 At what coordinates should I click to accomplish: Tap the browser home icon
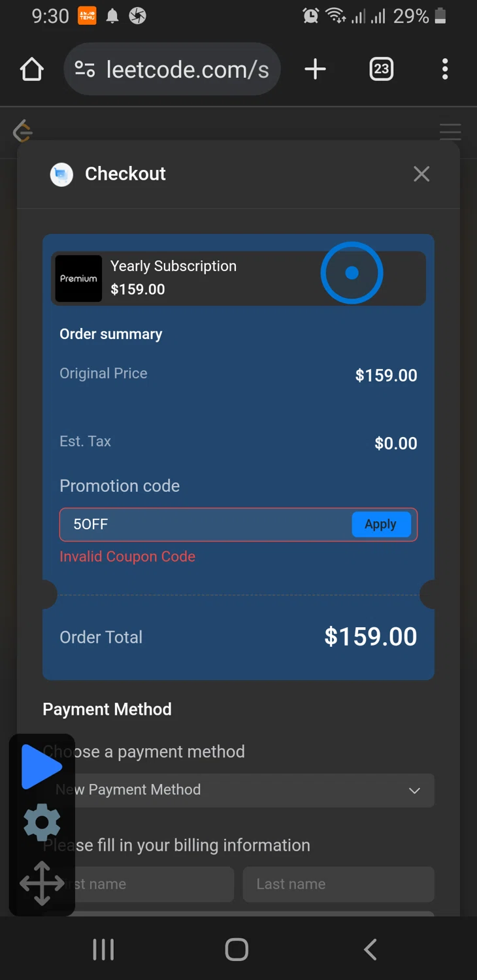(31, 69)
